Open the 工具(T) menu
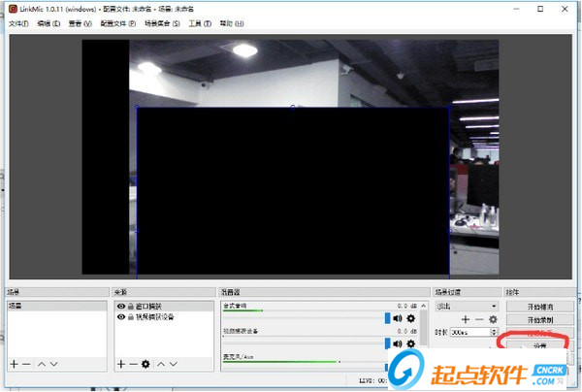The width and height of the screenshot is (582, 392). 200,23
